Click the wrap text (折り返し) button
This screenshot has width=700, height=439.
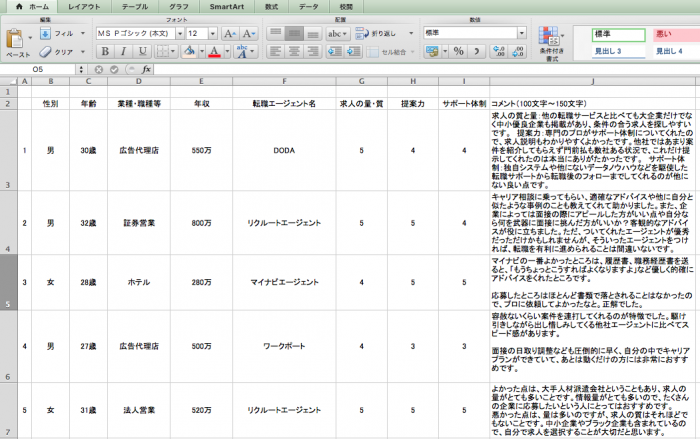tap(376, 33)
